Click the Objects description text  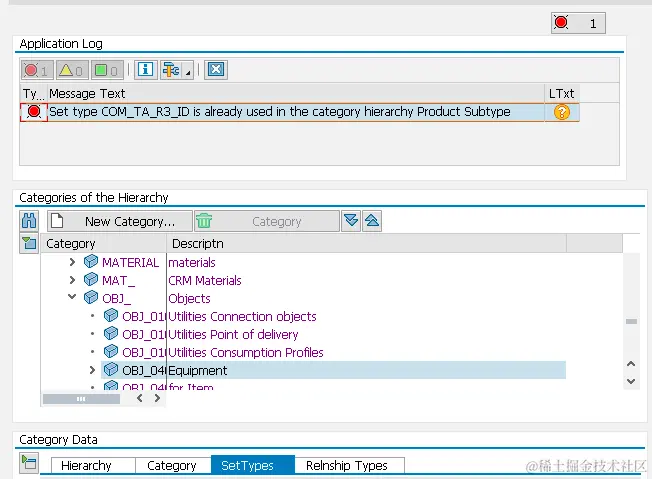189,299
